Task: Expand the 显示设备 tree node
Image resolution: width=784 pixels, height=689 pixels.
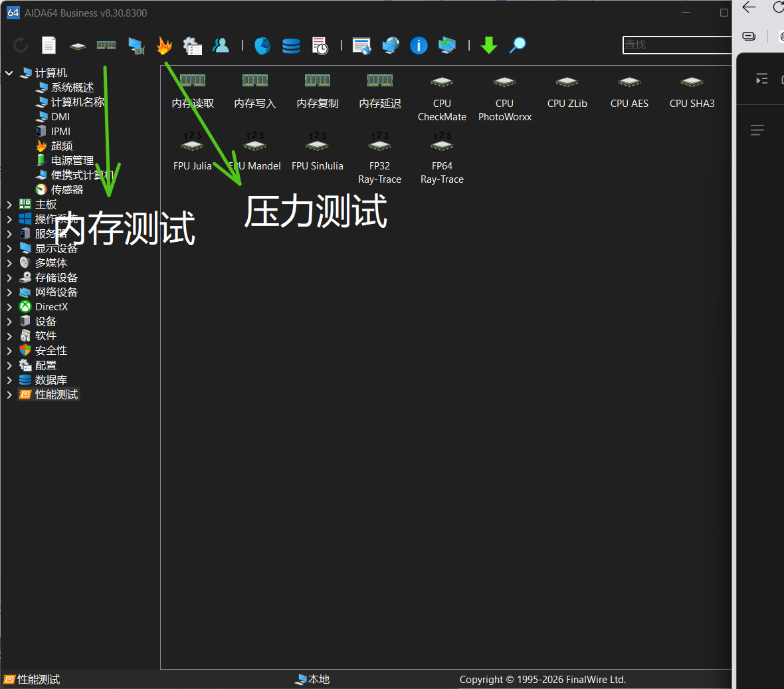Action: 9,248
